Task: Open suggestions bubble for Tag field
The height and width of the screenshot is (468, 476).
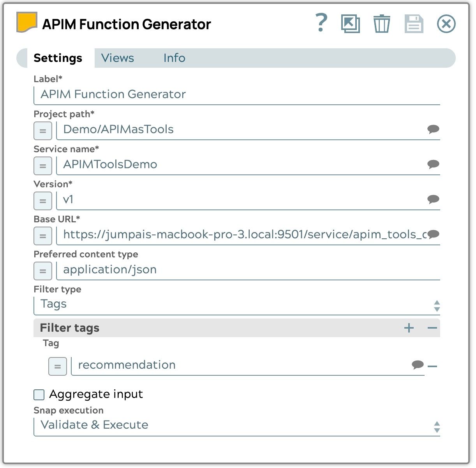Action: coord(418,365)
